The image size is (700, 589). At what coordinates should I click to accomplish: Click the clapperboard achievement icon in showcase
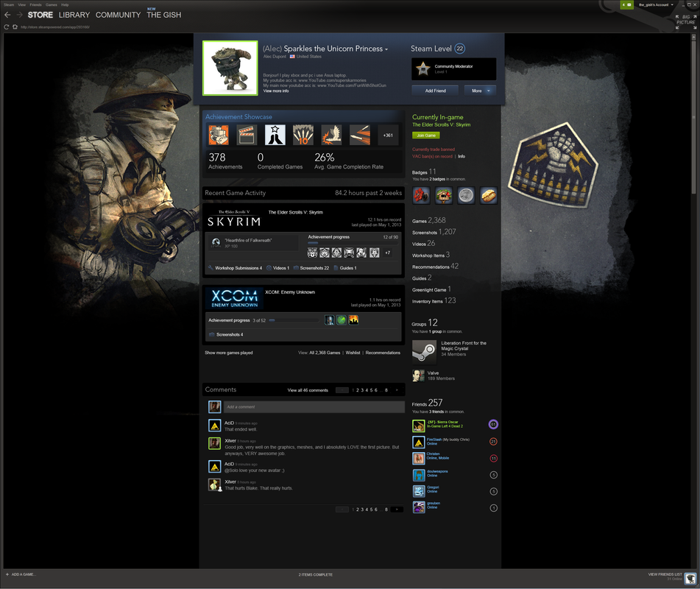(x=247, y=135)
